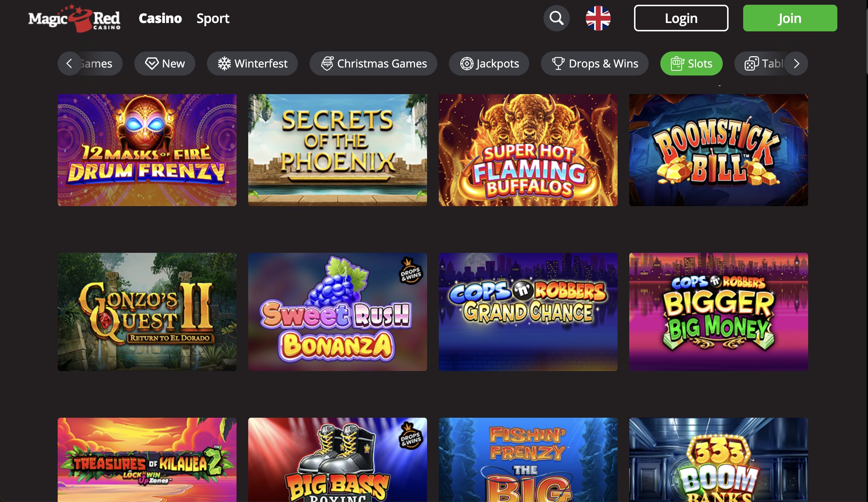Show next categories with right chevron

(x=796, y=63)
